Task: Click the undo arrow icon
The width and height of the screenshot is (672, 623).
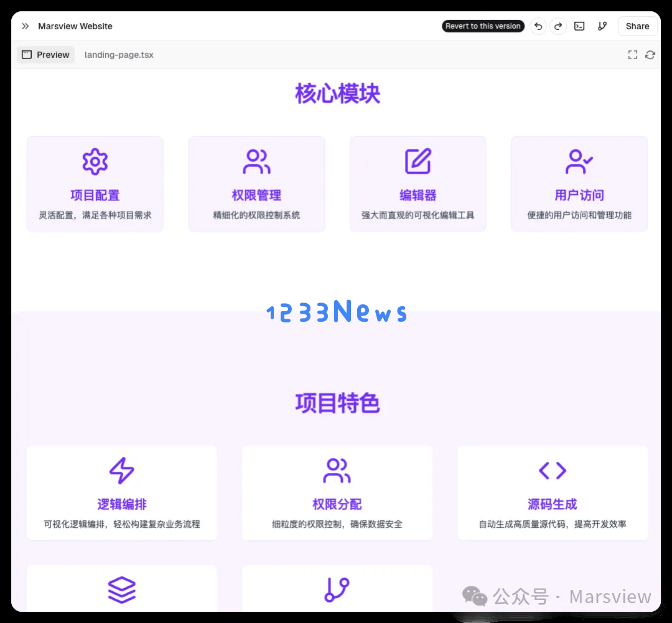Action: click(538, 26)
